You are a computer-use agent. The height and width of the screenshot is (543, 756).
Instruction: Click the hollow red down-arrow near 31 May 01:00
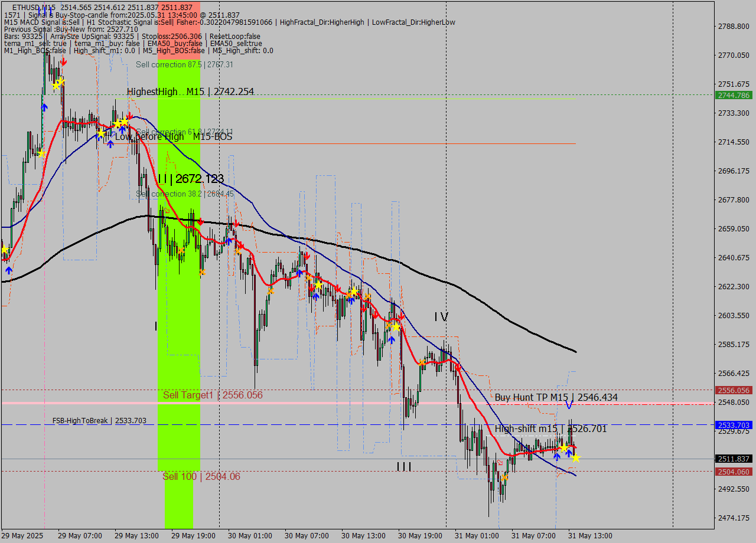500,463
